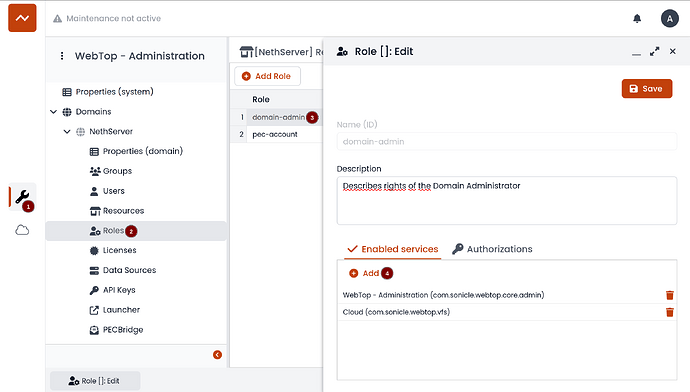Select the pec-account role row
This screenshot has height=392, width=690.
point(276,134)
